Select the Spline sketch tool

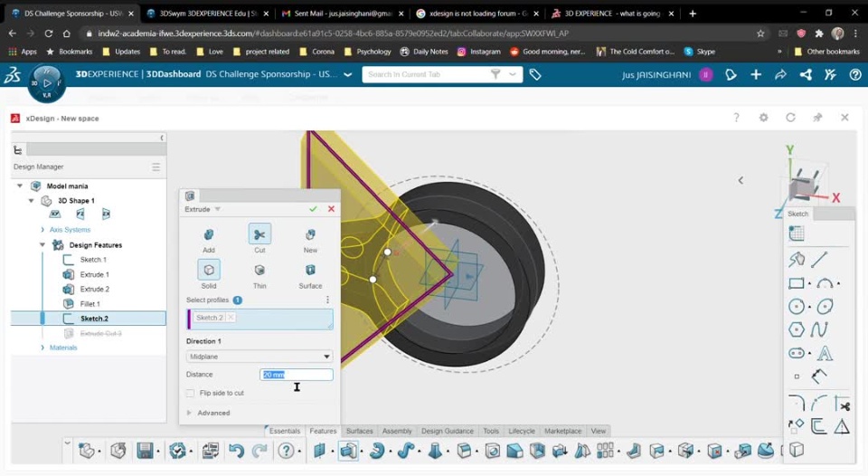coord(819,329)
